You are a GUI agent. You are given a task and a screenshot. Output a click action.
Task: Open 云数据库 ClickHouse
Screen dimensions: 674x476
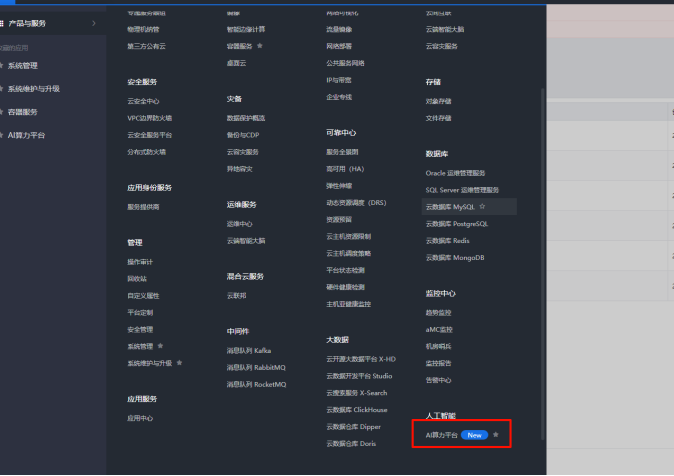[357, 410]
